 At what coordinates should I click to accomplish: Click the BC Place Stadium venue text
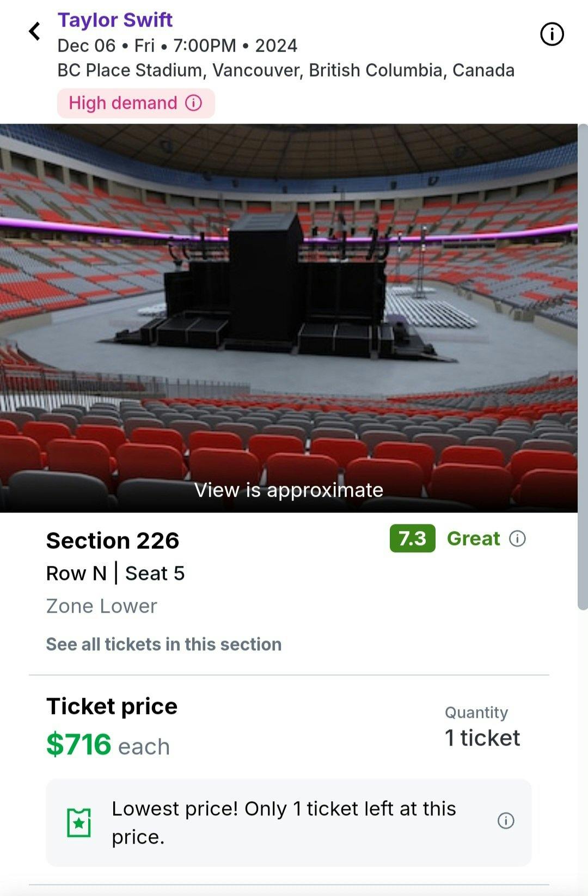coord(286,70)
